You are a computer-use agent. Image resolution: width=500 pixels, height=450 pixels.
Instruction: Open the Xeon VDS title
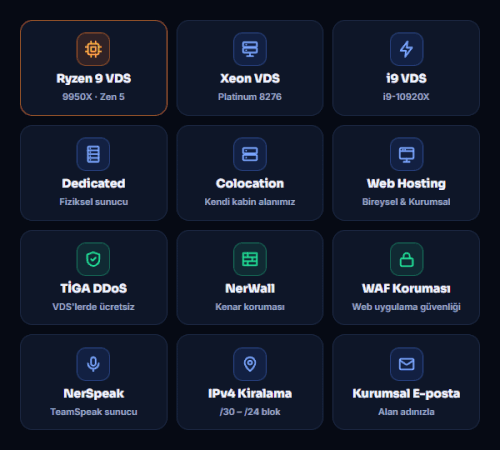(x=250, y=79)
